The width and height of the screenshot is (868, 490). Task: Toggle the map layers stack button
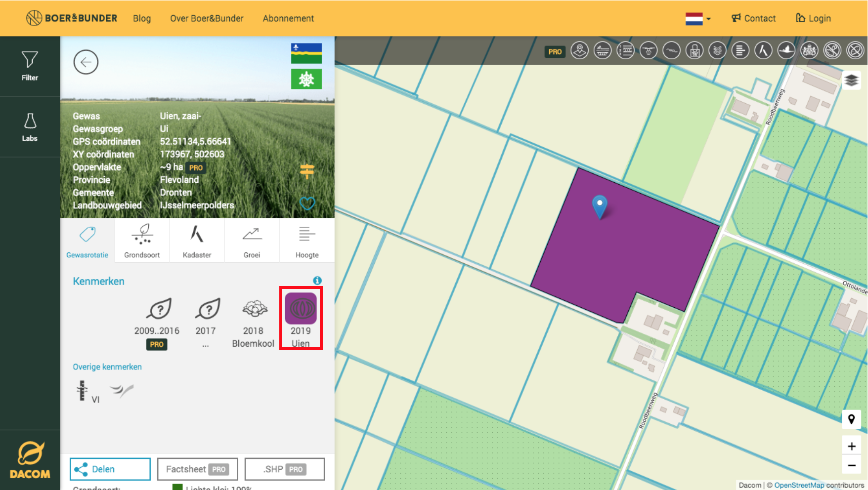coord(851,80)
